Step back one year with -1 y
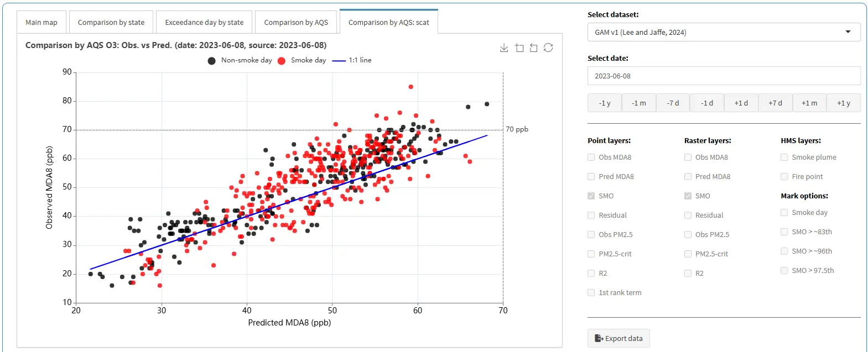Viewport: 868px width, 352px height. pyautogui.click(x=605, y=103)
